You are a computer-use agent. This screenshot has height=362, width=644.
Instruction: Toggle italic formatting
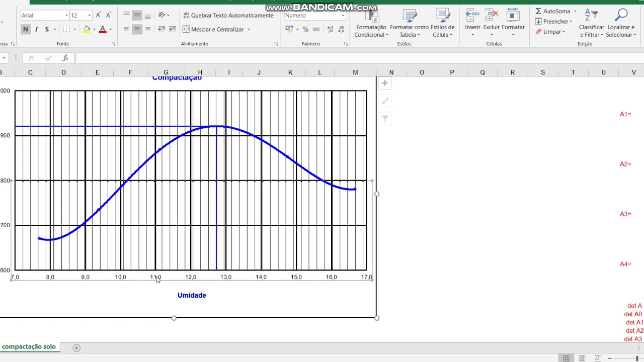pos(36,30)
